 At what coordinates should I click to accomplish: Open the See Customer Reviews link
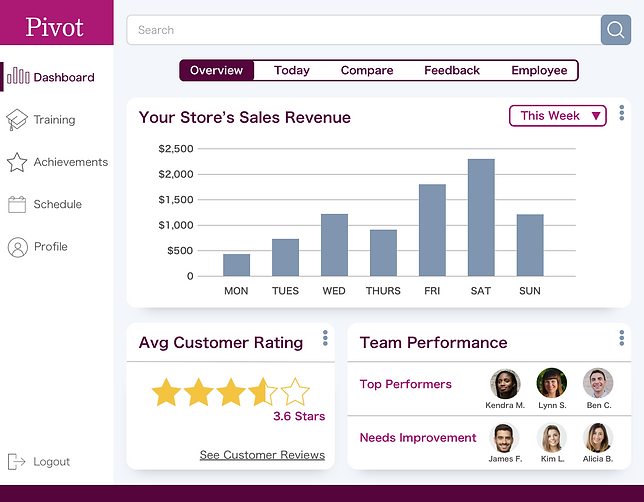tap(262, 455)
